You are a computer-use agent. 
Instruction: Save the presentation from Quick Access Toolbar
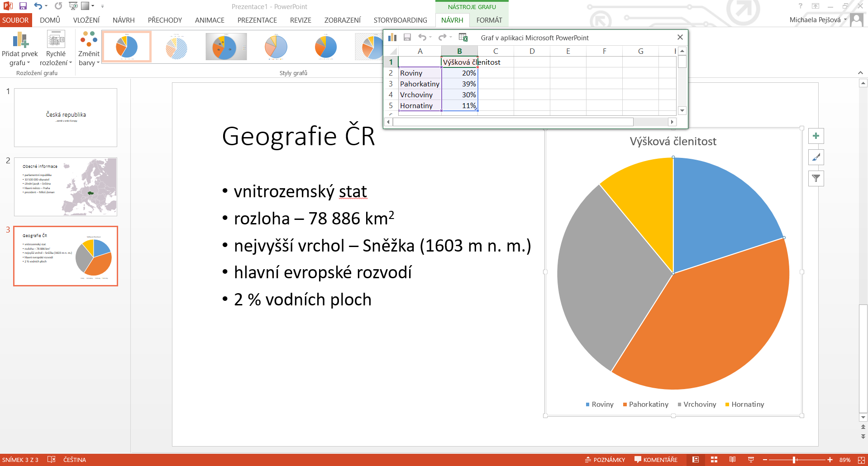(23, 6)
